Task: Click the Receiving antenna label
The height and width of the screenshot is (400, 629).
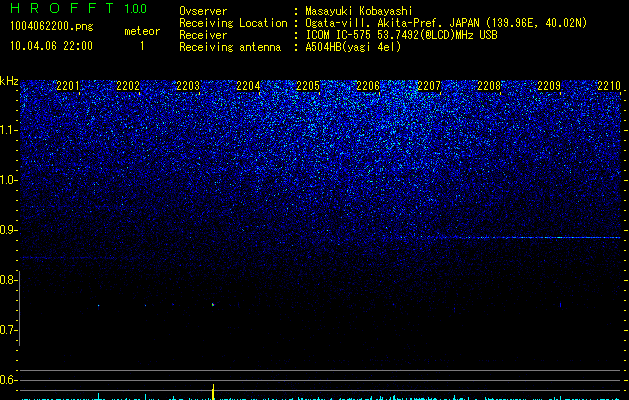Action: click(230, 47)
